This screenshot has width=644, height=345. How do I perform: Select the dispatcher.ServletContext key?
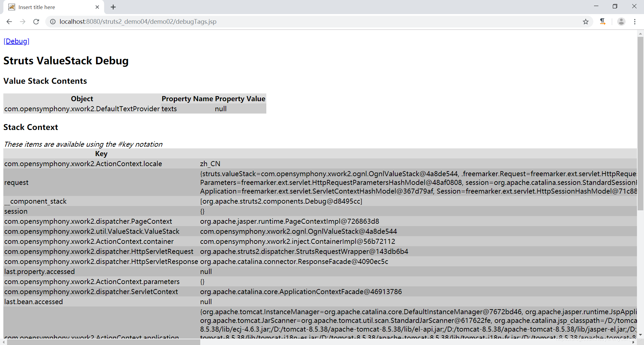point(101,292)
